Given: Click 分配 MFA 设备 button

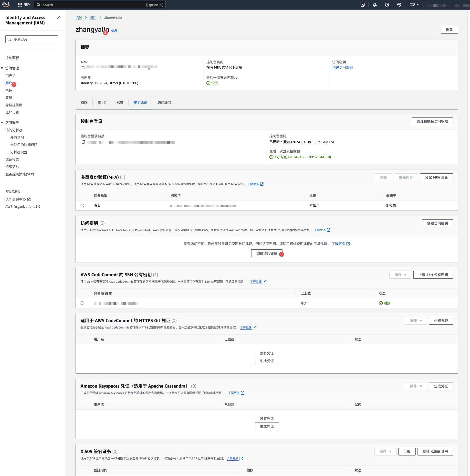Looking at the screenshot, I should click(x=437, y=177).
